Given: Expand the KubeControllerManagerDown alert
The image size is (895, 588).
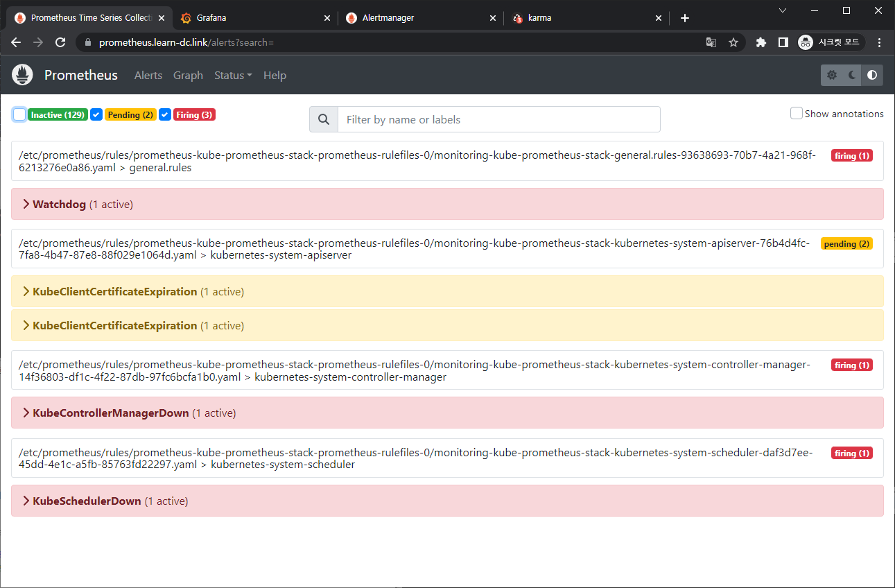Looking at the screenshot, I should coord(110,413).
